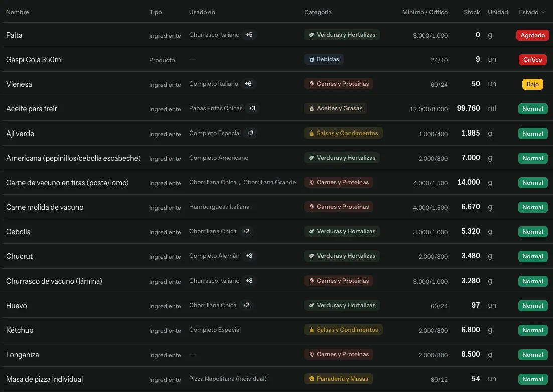Expand the +6 badge next to Completo Italiano
Screen dimensions: 553x392
tap(248, 84)
